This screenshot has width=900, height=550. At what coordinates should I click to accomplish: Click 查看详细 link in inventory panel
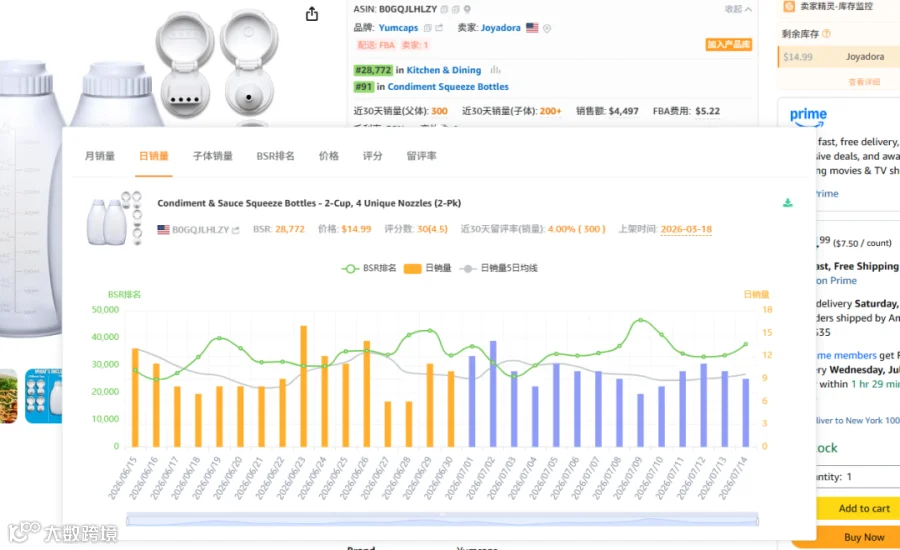[864, 82]
